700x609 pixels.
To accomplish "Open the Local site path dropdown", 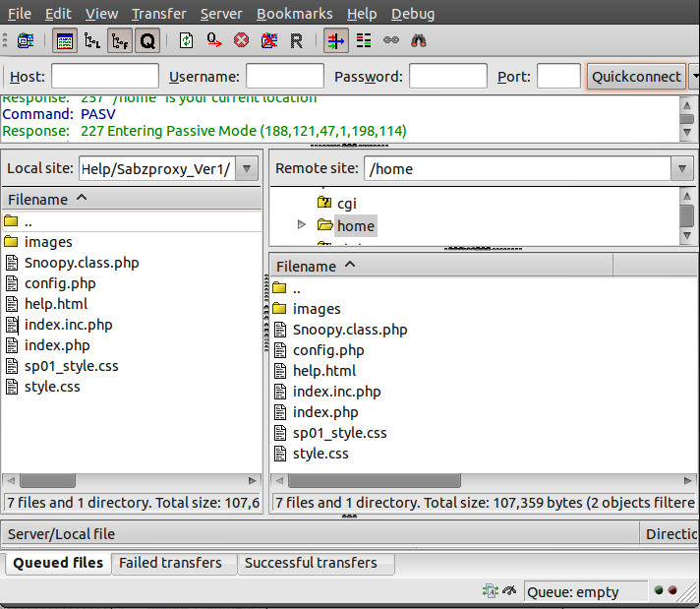I will (248, 168).
